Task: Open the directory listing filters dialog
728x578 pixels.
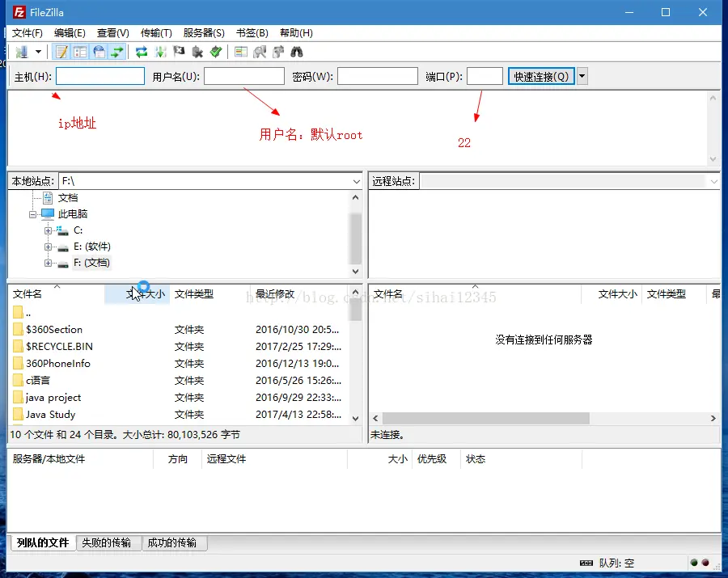Action: pos(240,52)
